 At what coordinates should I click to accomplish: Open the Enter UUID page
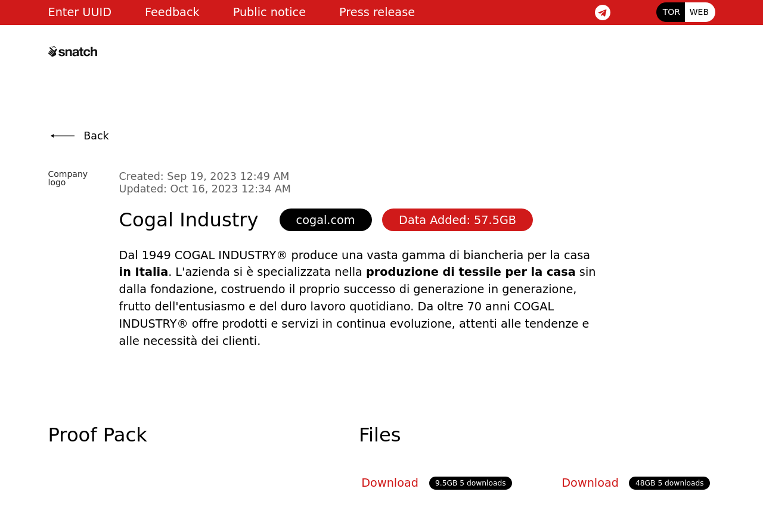(x=79, y=12)
